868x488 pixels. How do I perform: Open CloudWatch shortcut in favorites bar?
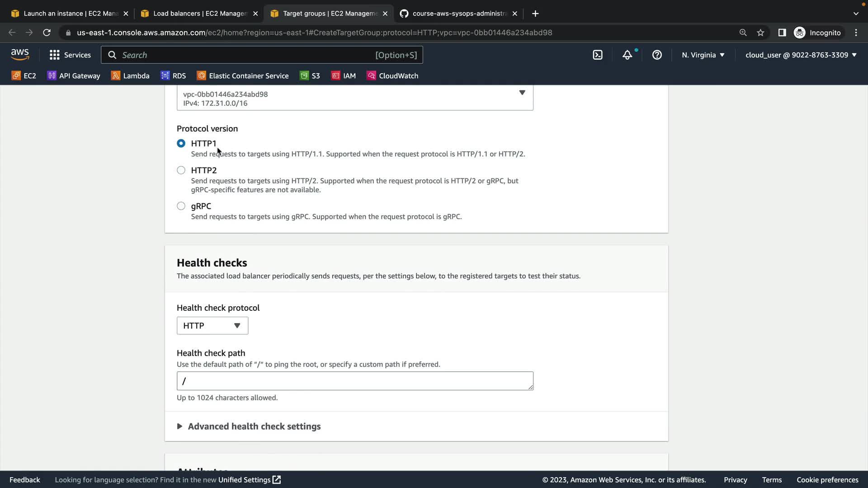(392, 76)
